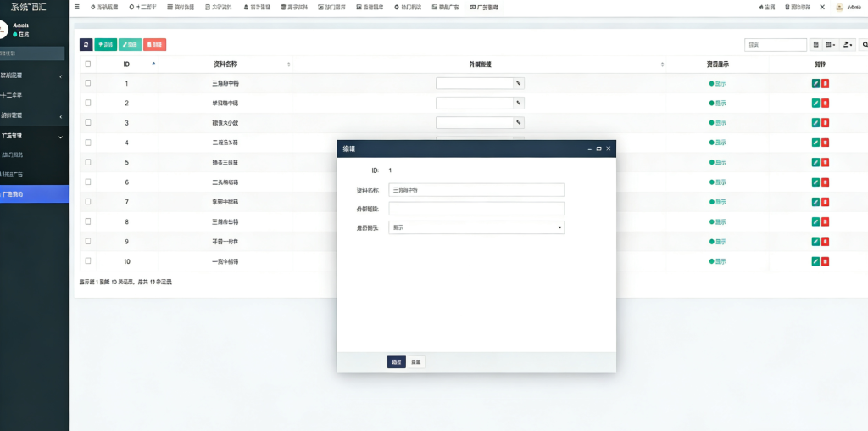
Task: Click the green edit pencil icon in row 1
Action: 815,83
